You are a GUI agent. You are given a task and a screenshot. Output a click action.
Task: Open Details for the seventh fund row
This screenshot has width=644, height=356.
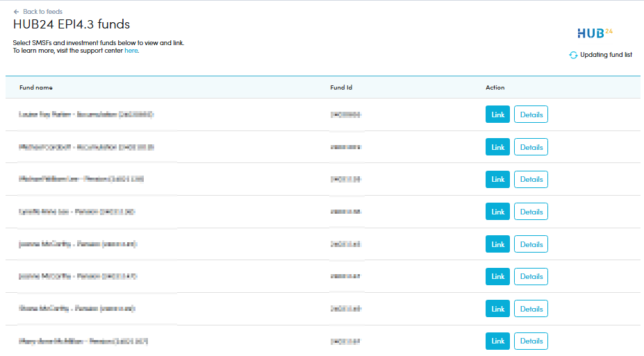[531, 308]
